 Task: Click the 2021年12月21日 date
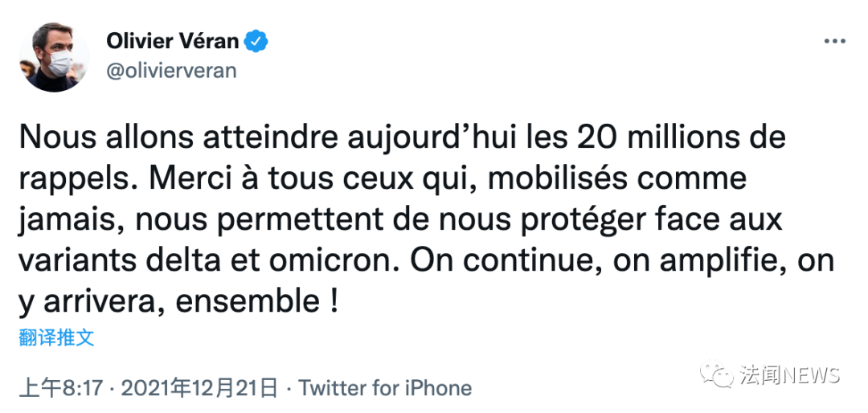[200, 389]
